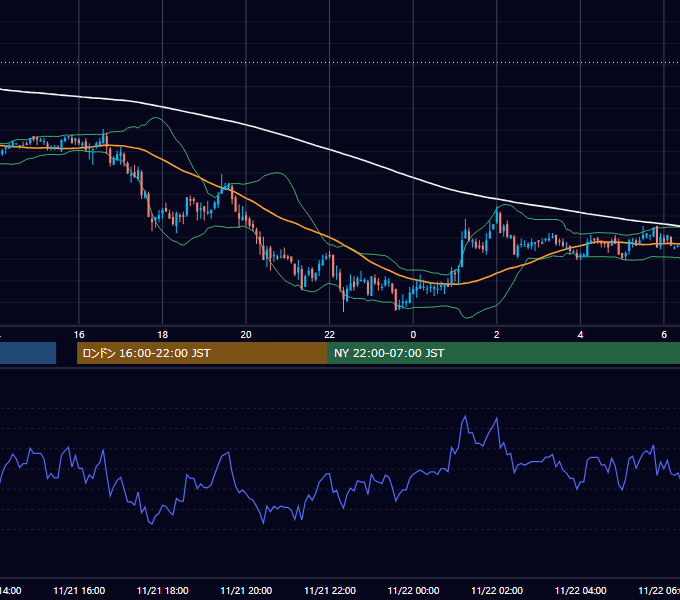Click the '4' hour label on the upper time axis

[580, 335]
